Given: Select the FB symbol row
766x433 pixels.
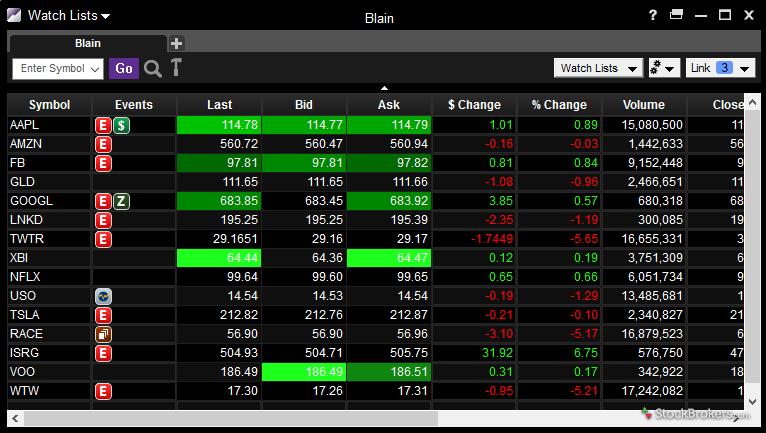Looking at the screenshot, I should (x=376, y=163).
